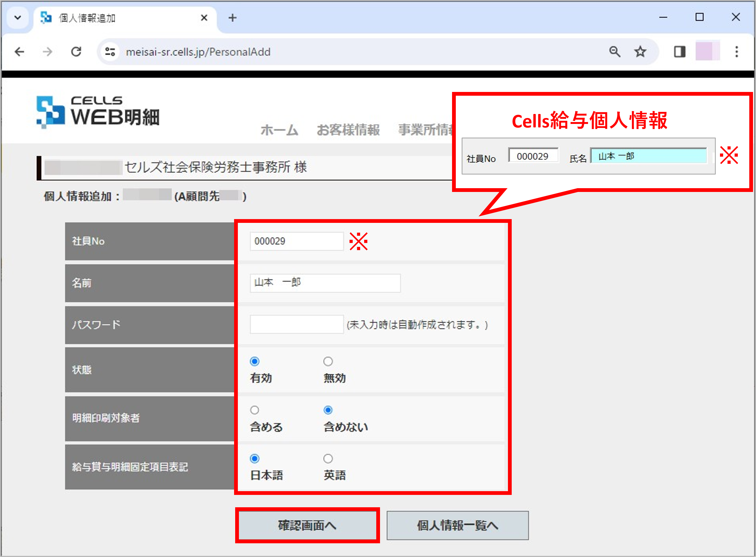Click the back navigation arrow

(19, 52)
